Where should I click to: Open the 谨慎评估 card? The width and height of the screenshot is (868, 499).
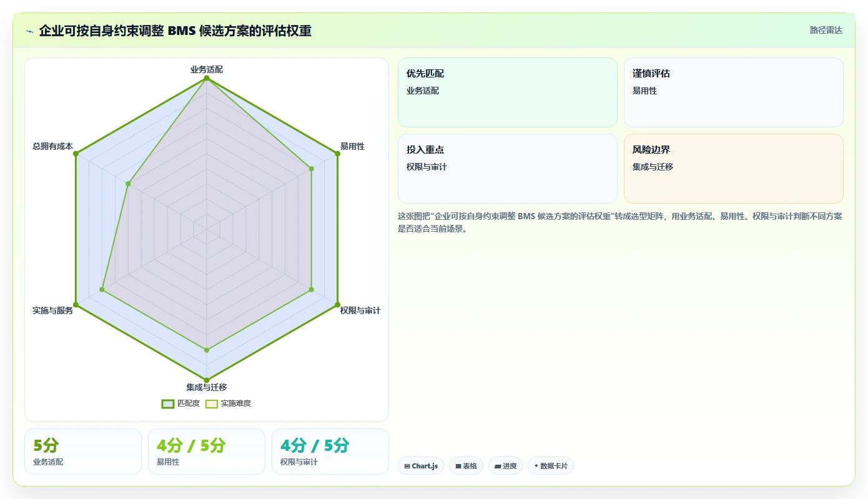(x=734, y=92)
